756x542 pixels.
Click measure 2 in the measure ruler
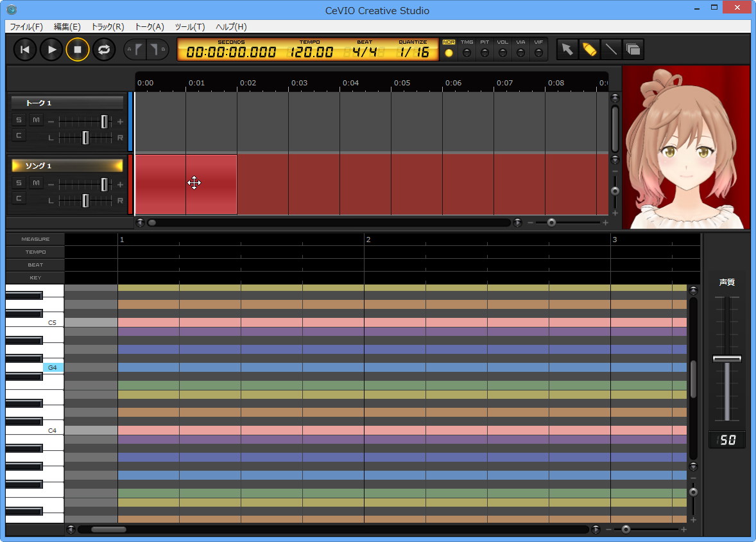pos(368,240)
